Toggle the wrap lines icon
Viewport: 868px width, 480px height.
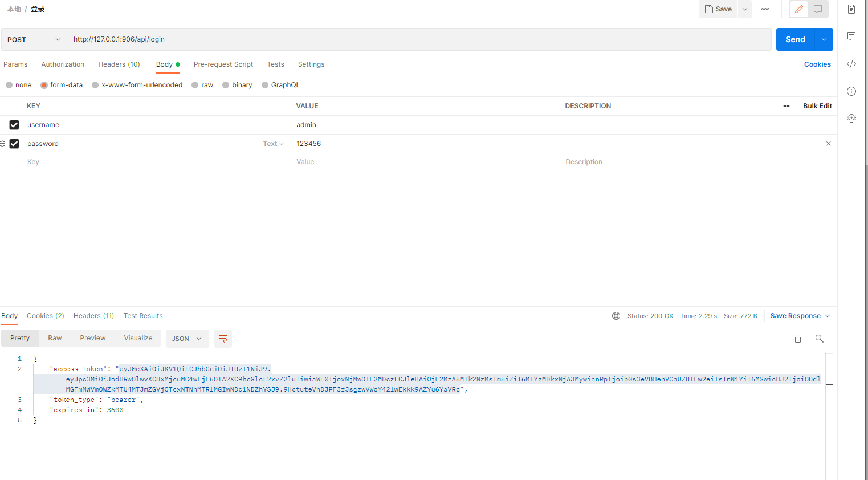223,339
